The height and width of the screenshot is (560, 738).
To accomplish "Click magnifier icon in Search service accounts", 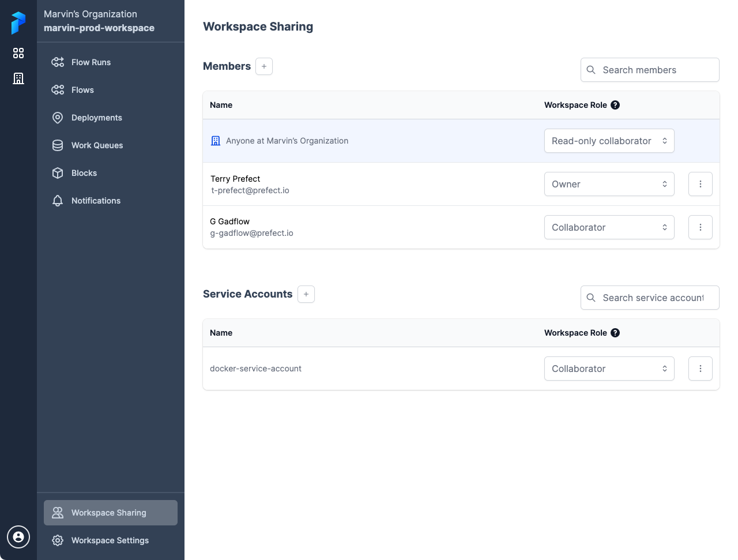I will coord(591,298).
